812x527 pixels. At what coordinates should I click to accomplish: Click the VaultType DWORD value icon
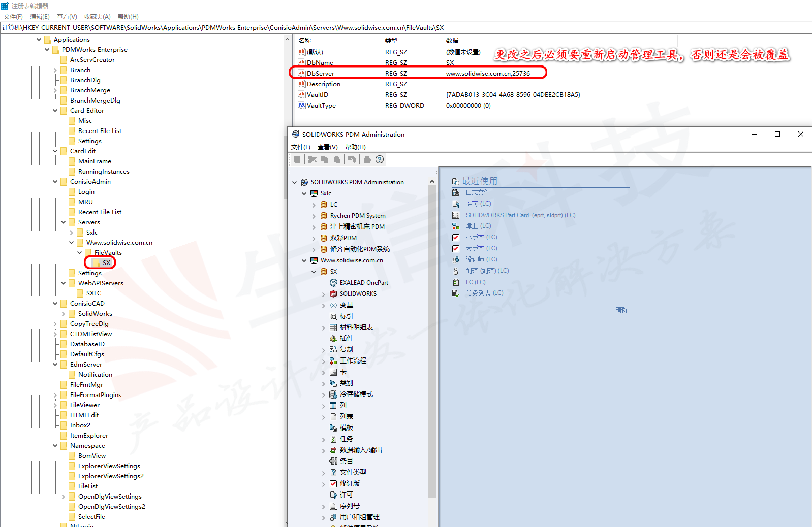pyautogui.click(x=302, y=106)
